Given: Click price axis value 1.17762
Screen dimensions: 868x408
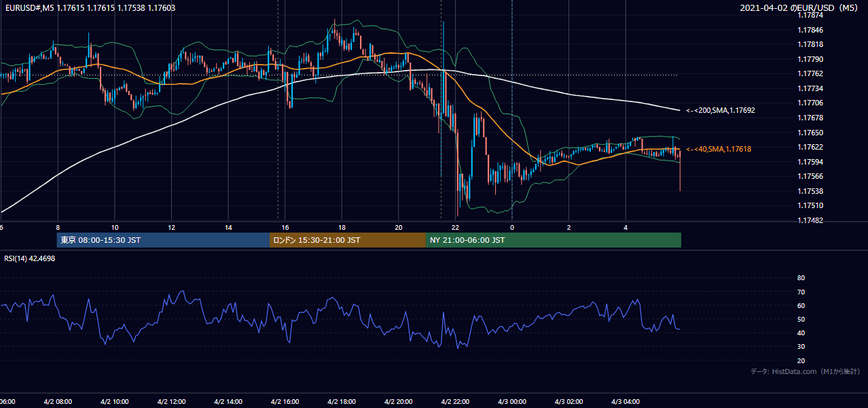Looking at the screenshot, I should tap(809, 73).
